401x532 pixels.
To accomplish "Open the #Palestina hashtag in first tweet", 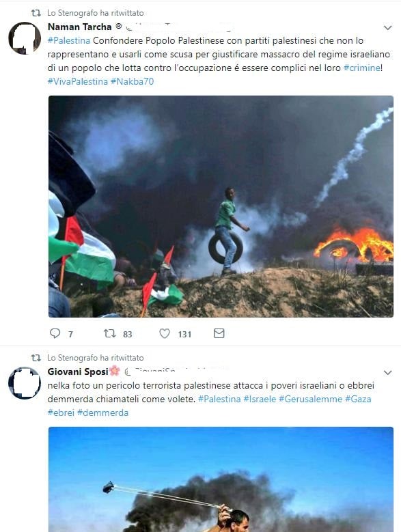I will tap(69, 41).
